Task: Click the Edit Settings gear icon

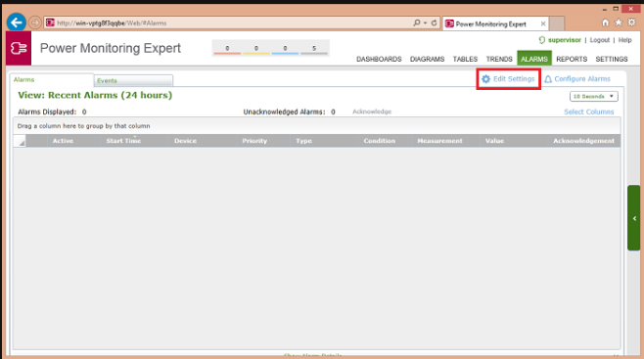Action: pos(485,79)
